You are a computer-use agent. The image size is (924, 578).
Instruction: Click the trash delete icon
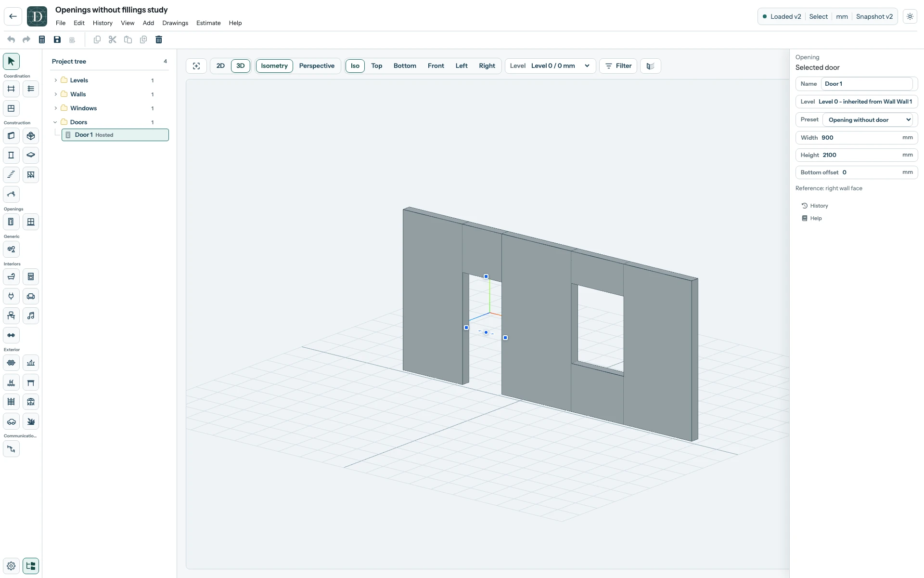click(159, 39)
